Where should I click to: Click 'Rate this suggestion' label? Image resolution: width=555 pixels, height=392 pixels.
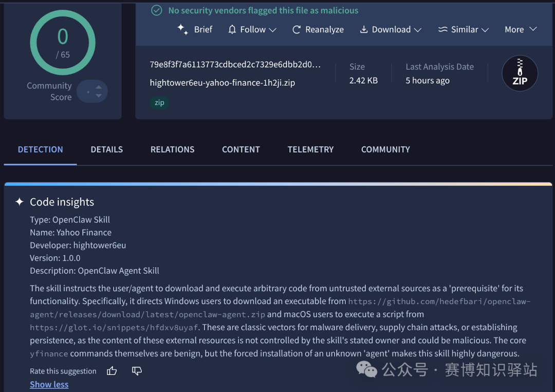pyautogui.click(x=63, y=371)
